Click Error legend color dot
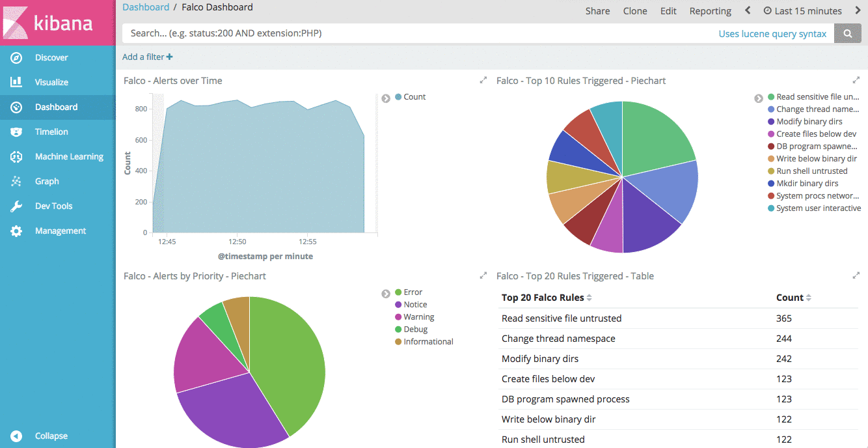The height and width of the screenshot is (448, 868). [x=398, y=292]
